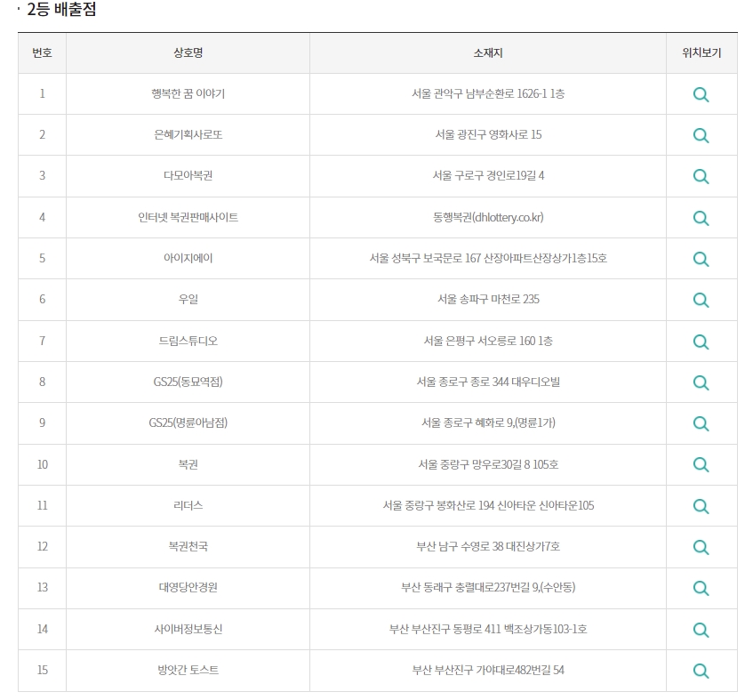The image size is (745, 700).
Task: Click address 서울 광진구 영화사로 15
Action: (x=488, y=134)
